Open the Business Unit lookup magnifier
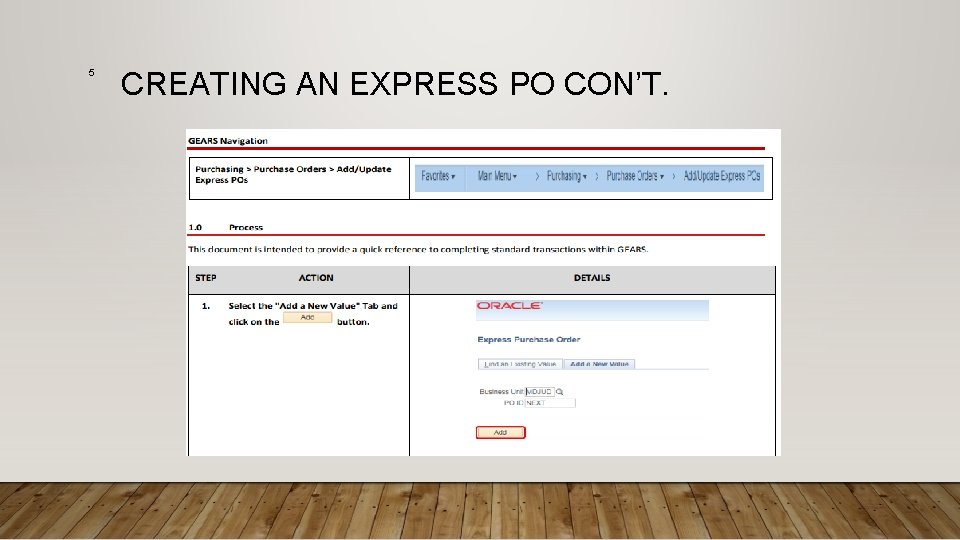The height and width of the screenshot is (540, 960). pos(560,392)
